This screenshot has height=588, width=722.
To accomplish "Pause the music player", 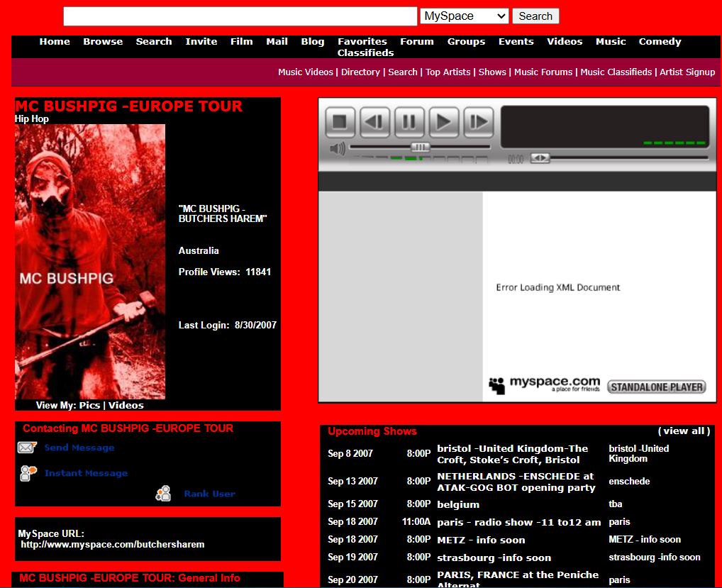I will (x=409, y=122).
